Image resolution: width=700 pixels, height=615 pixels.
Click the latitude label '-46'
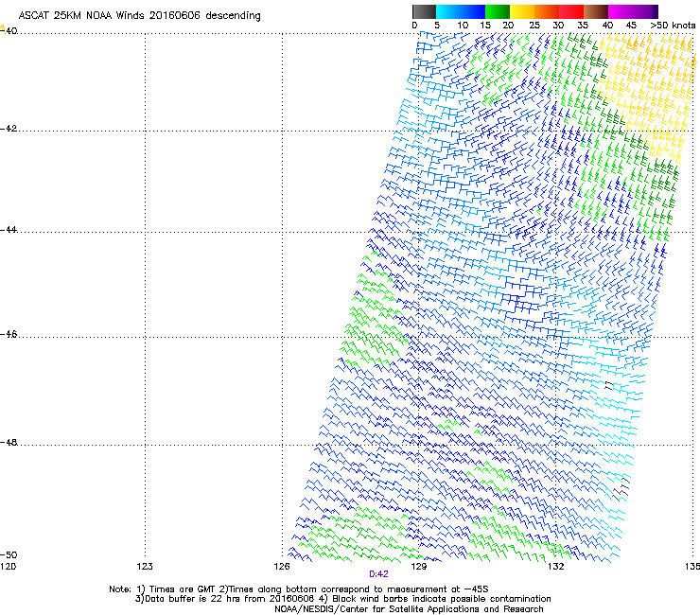pyautogui.click(x=9, y=334)
